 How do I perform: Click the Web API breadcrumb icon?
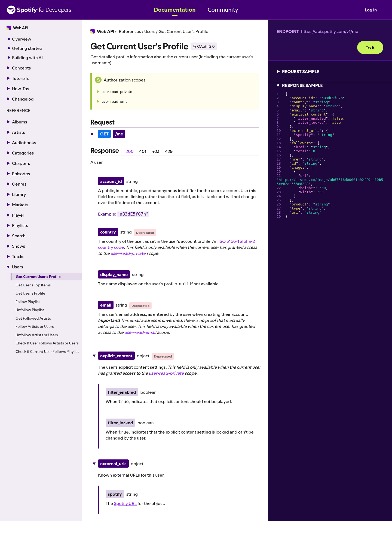pyautogui.click(x=93, y=31)
